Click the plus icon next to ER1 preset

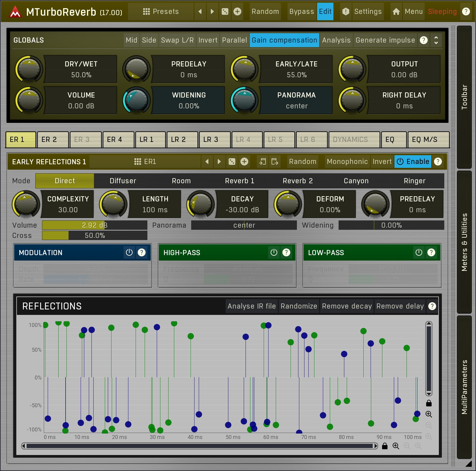[244, 162]
